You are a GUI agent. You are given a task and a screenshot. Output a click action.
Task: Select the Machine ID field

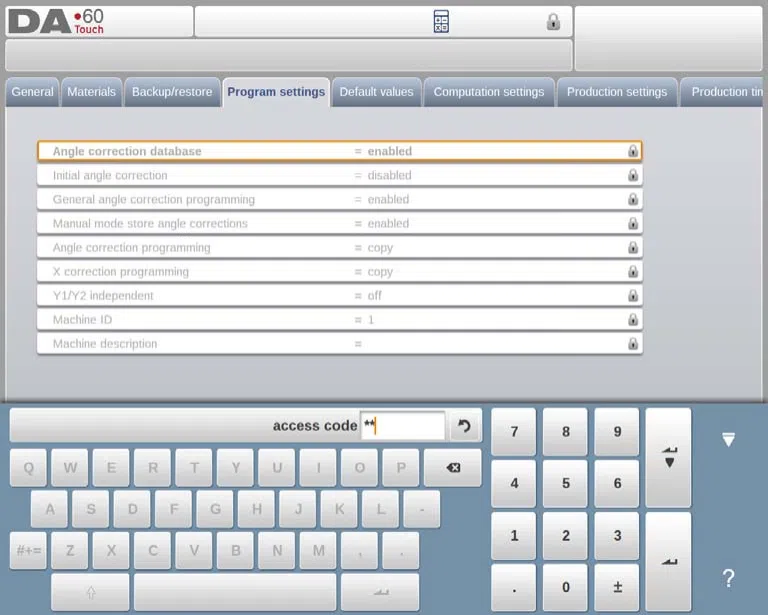pyautogui.click(x=340, y=319)
